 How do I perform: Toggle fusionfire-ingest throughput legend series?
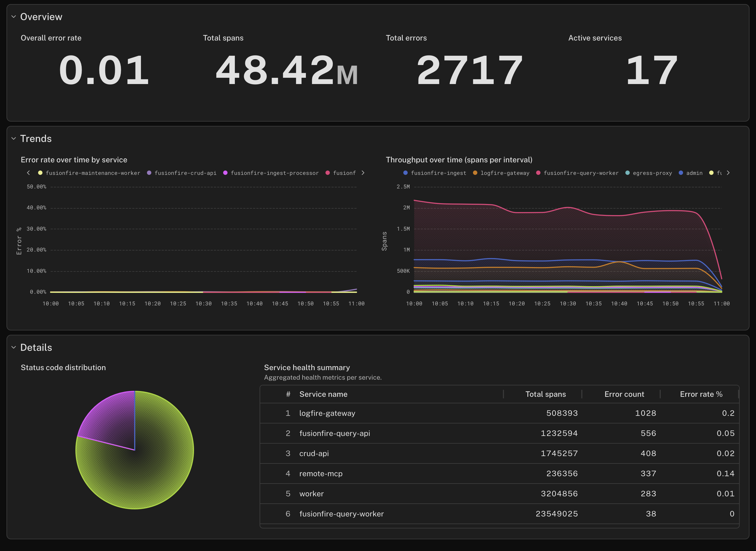pyautogui.click(x=435, y=173)
